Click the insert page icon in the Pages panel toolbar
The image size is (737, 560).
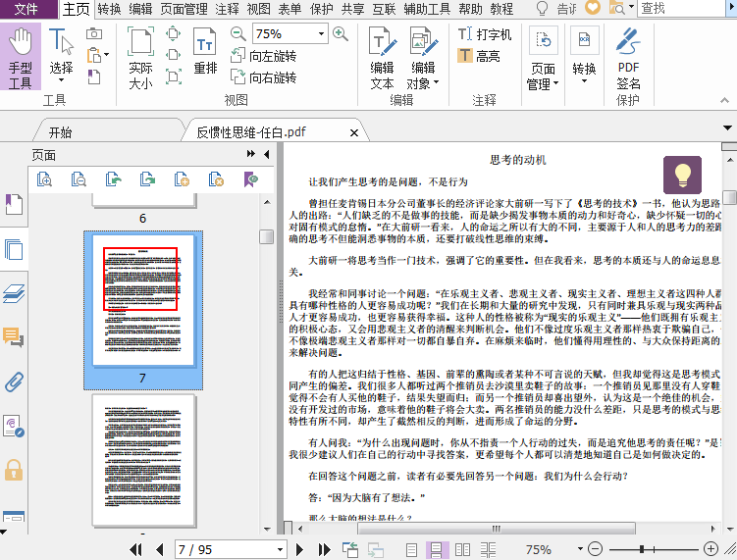coord(182,179)
